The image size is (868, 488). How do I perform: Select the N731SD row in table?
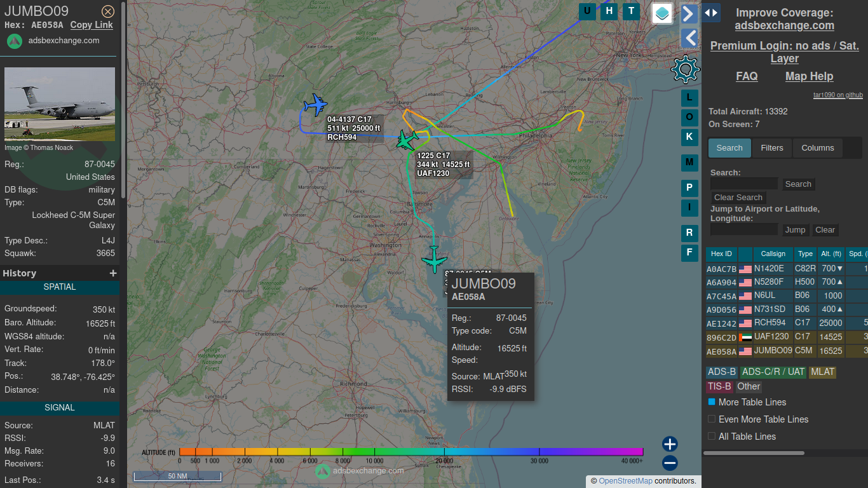pos(787,310)
